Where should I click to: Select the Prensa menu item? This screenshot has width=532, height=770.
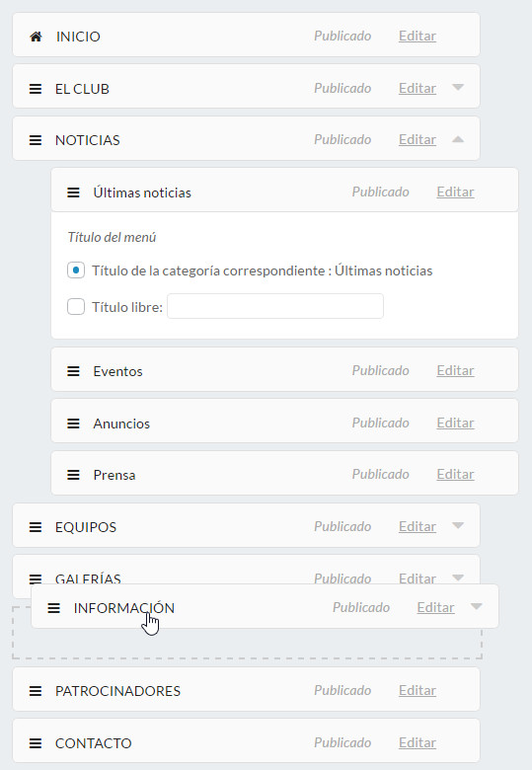click(284, 473)
